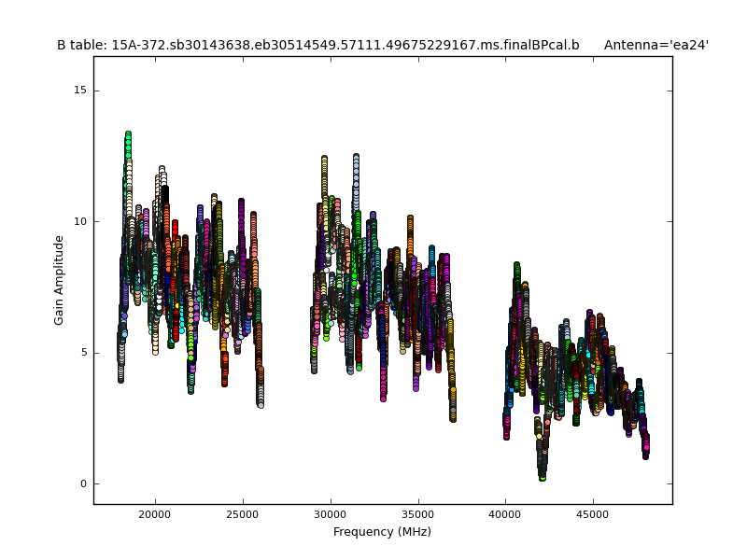The width and height of the screenshot is (747, 560).
Task: Click the 45000 x-axis tick label
Action: click(593, 514)
